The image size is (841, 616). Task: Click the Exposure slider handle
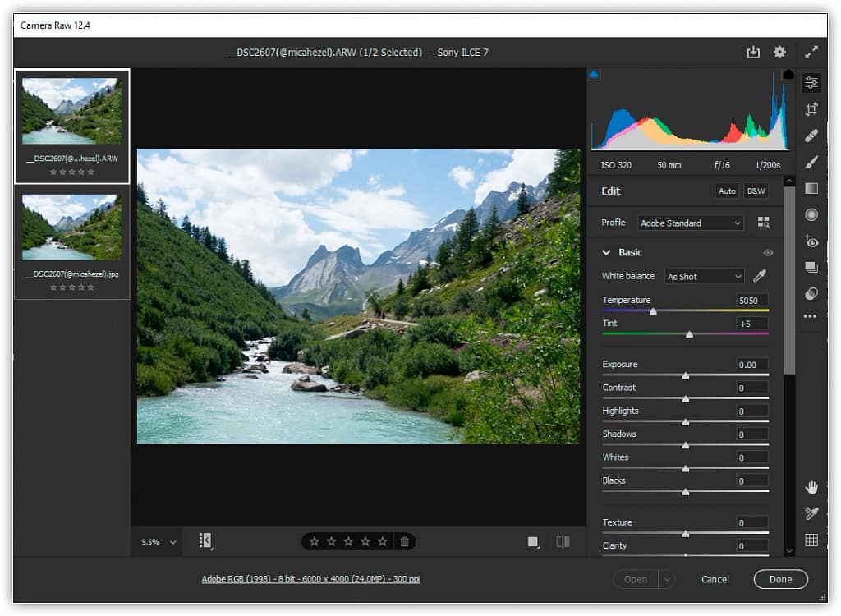pos(686,375)
